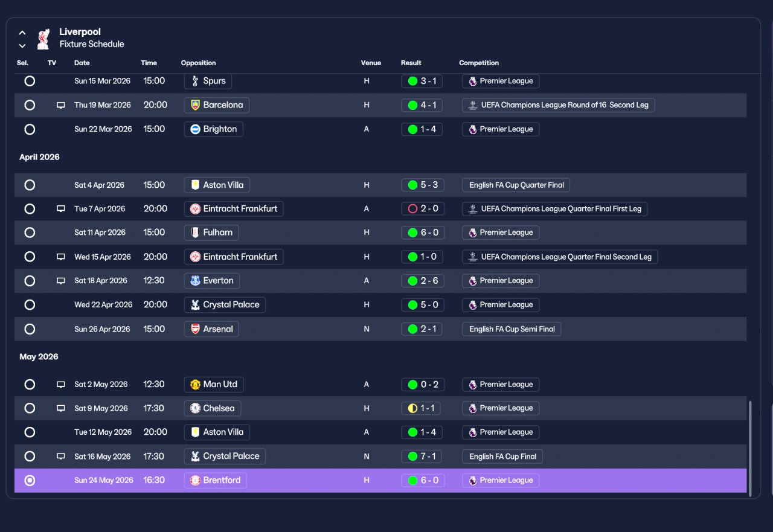Click the May 2026 month heading

coord(39,357)
